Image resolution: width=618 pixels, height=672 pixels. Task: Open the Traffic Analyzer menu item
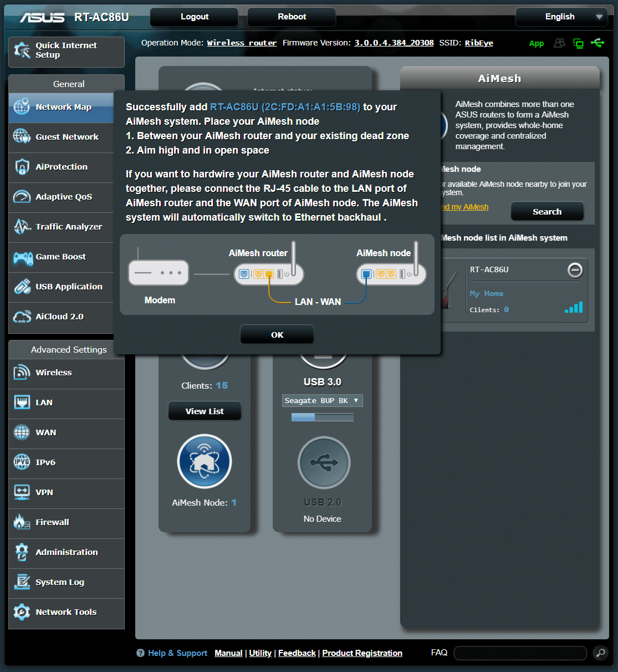(61, 227)
